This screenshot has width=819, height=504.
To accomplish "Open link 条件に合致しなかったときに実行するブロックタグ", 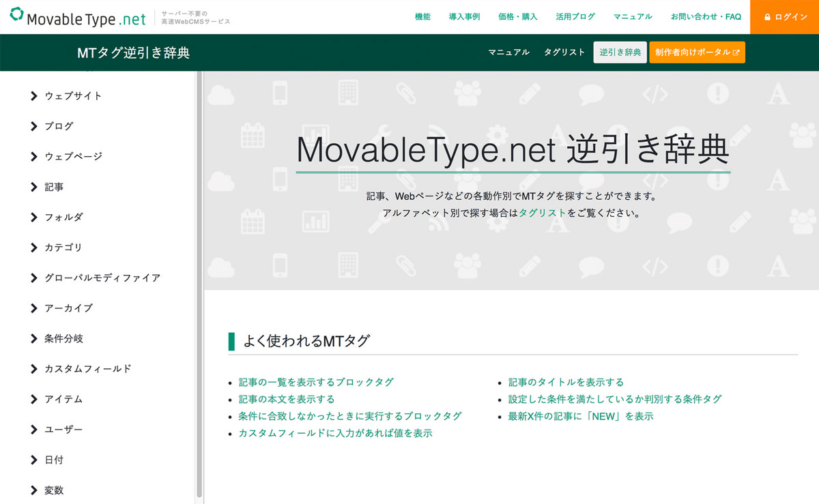I will tap(350, 416).
